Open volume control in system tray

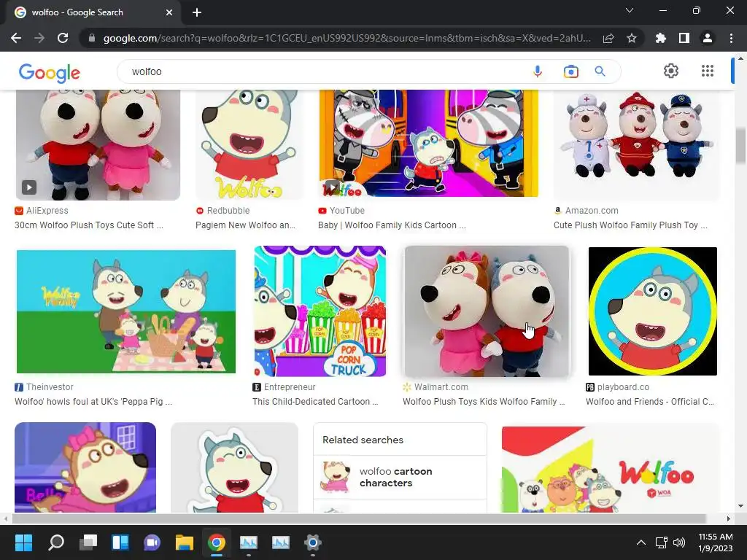(679, 542)
